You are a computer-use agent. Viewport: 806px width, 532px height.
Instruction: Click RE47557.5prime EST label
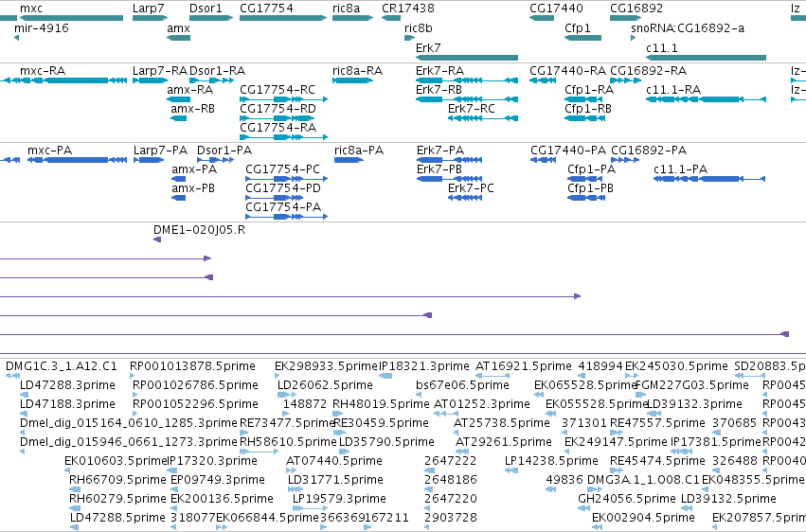[657, 423]
